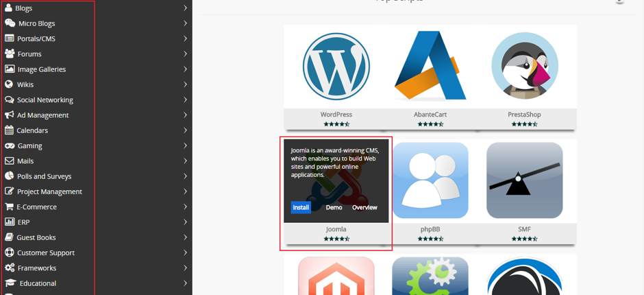This screenshot has height=295, width=644.
Task: Click the blue Install button for Joomla
Action: [x=301, y=207]
